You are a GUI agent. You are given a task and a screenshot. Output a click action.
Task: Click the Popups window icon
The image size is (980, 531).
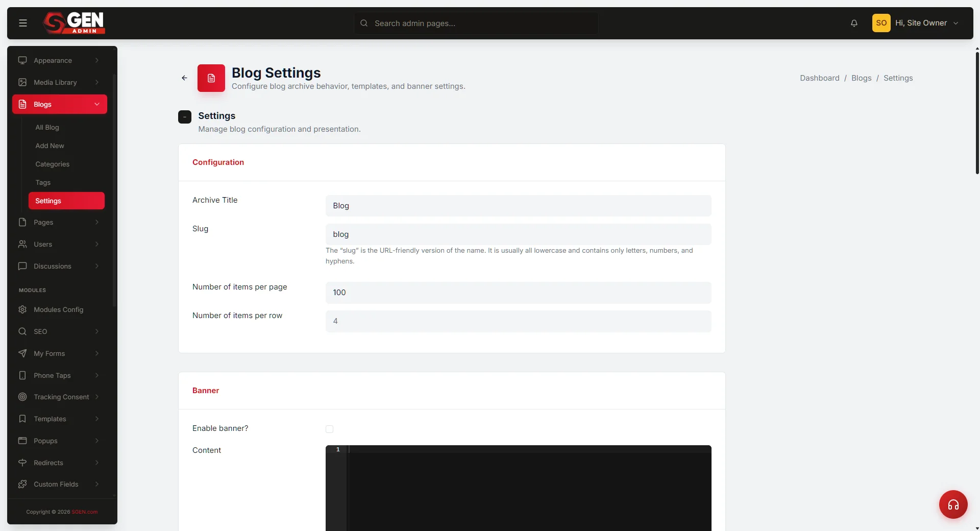click(x=22, y=441)
